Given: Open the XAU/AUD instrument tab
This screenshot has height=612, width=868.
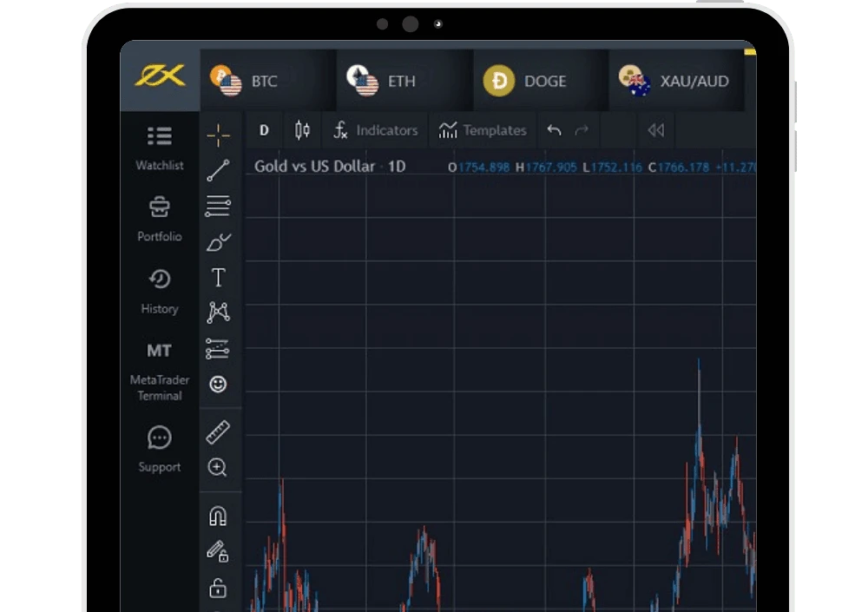Looking at the screenshot, I should click(676, 81).
